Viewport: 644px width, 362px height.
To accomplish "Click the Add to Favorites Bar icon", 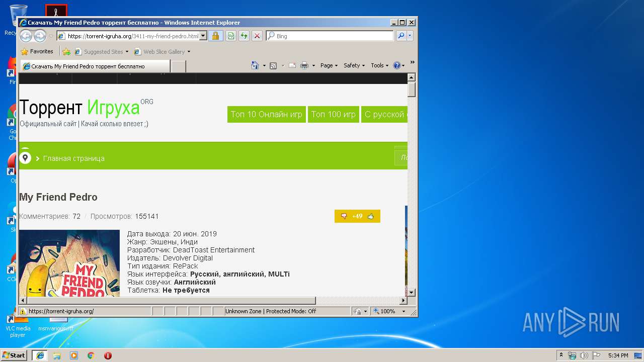I will pyautogui.click(x=66, y=51).
